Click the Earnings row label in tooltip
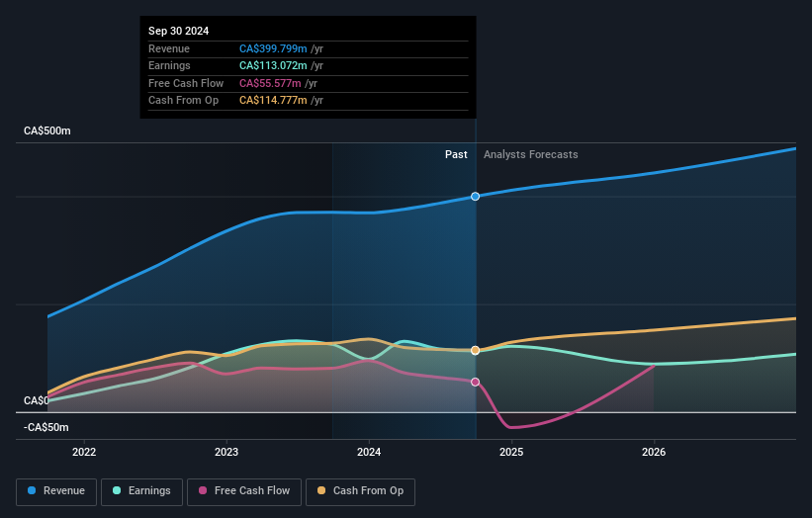812x518 pixels. click(169, 65)
